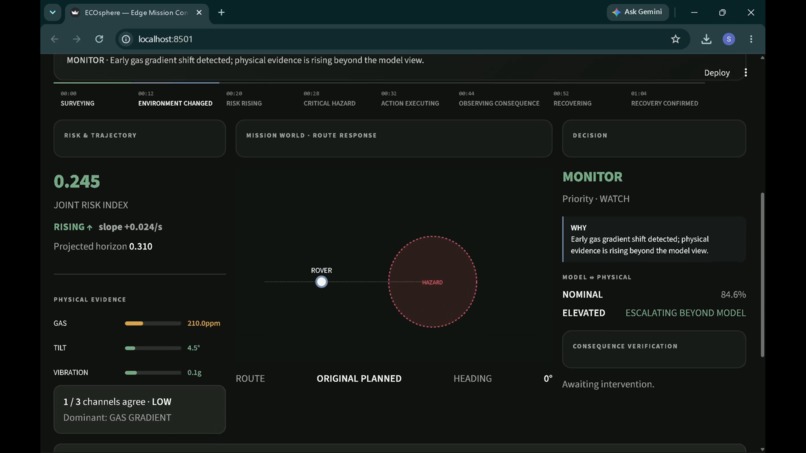Click the TILT level bar

tap(153, 348)
